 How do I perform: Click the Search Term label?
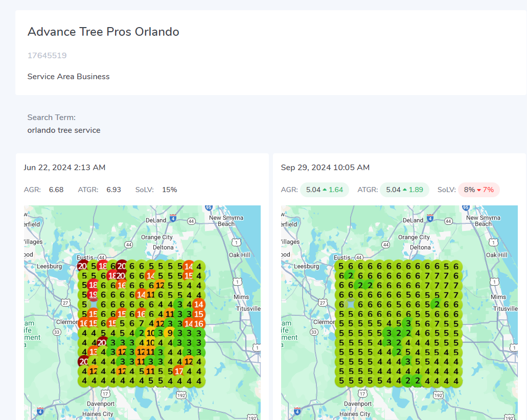(52, 118)
